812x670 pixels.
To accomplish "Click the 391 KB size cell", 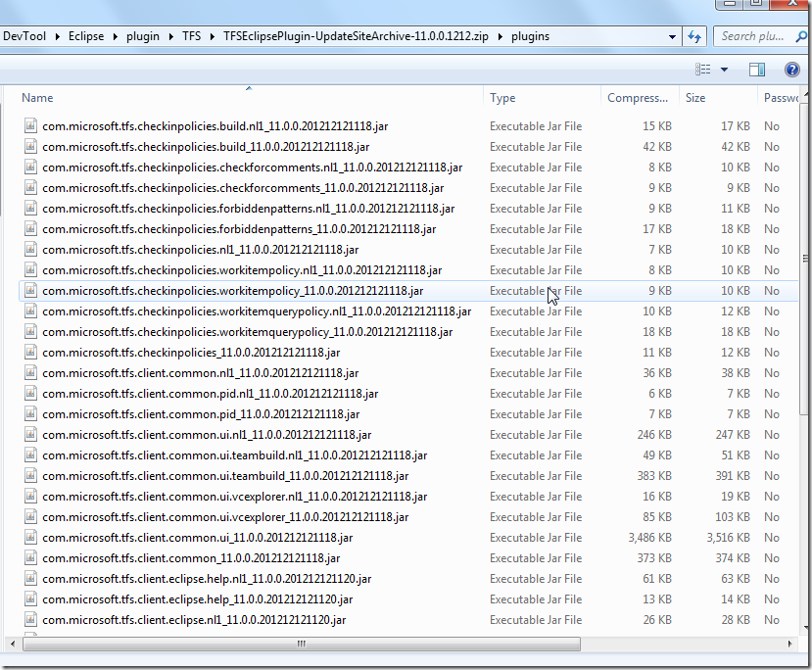I will tap(733, 476).
